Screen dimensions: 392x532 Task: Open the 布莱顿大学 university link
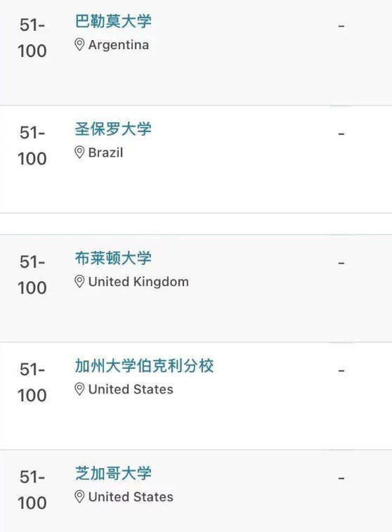click(113, 258)
